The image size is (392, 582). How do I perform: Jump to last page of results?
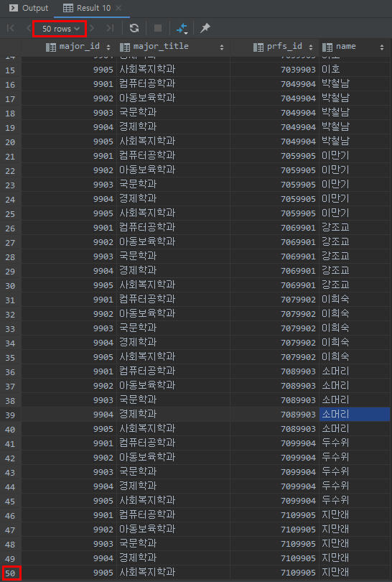[x=110, y=28]
